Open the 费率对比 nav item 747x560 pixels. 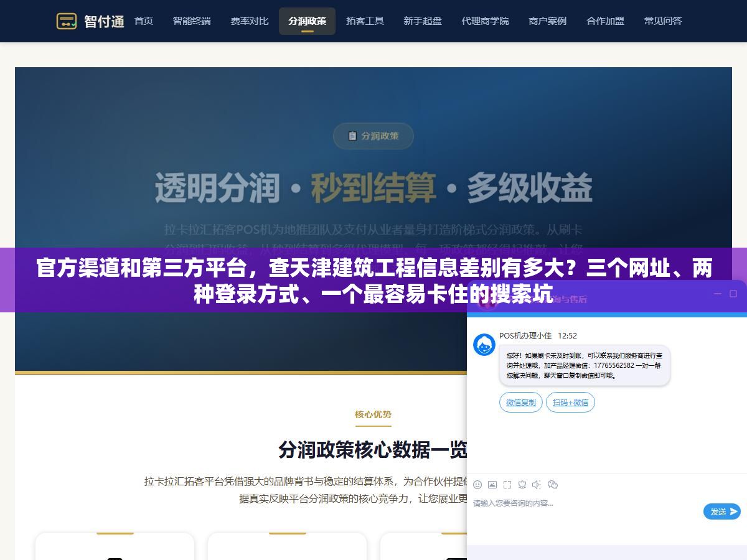250,21
